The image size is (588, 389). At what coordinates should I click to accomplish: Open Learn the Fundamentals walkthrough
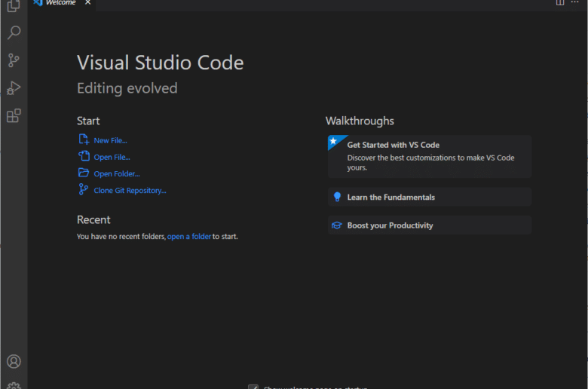pos(430,197)
